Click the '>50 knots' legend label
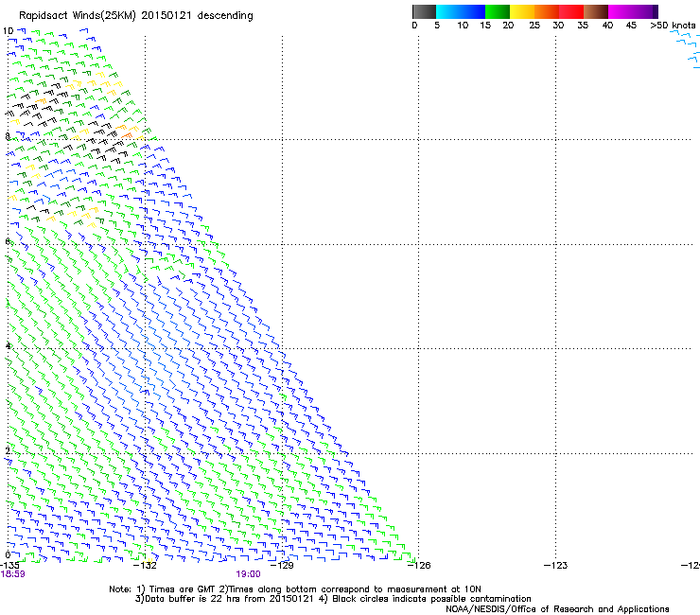This screenshot has width=700, height=615. pos(673,26)
